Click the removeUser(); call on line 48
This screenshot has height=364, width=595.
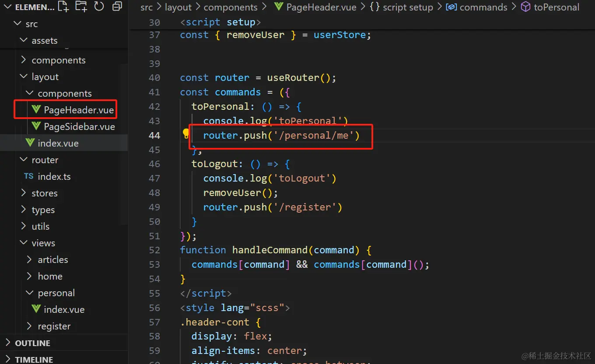(x=241, y=192)
